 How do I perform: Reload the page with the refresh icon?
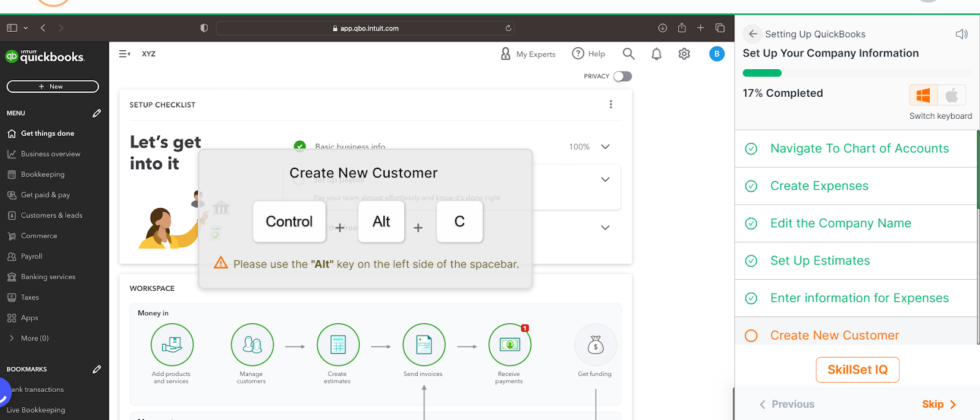(508, 28)
